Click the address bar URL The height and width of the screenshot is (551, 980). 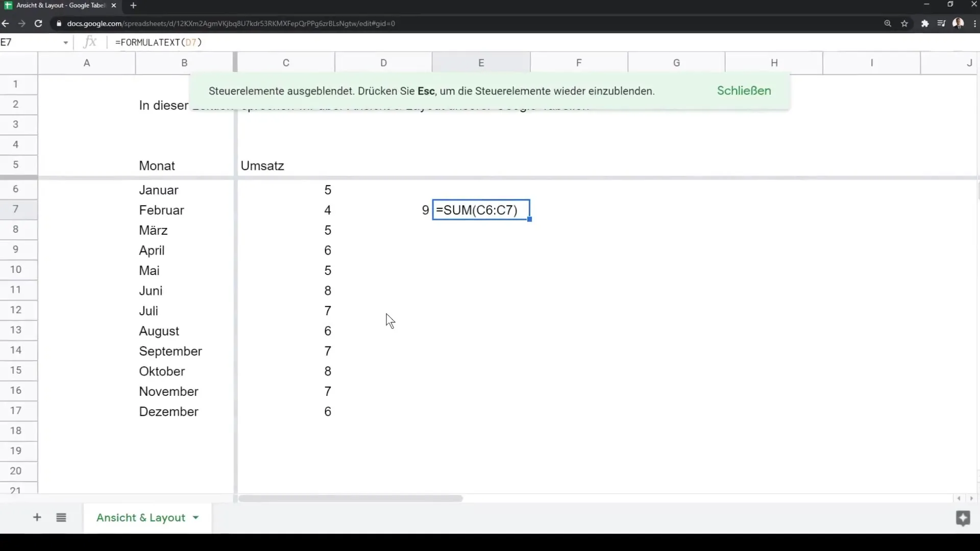tap(231, 23)
